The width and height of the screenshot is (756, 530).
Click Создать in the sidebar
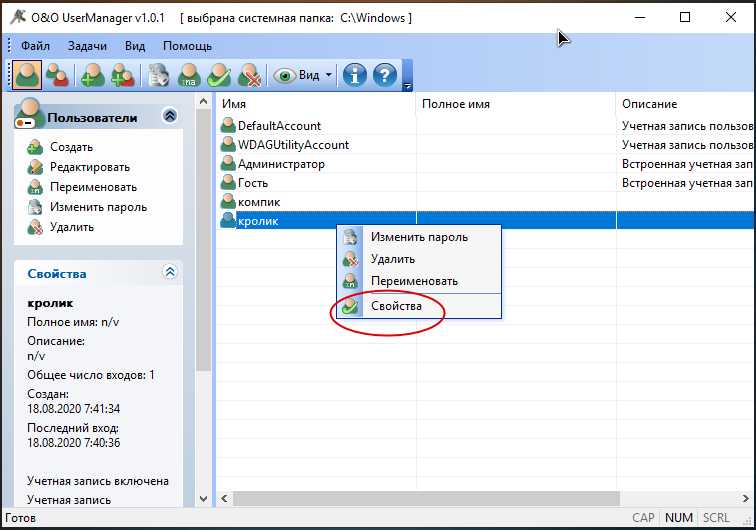[71, 147]
